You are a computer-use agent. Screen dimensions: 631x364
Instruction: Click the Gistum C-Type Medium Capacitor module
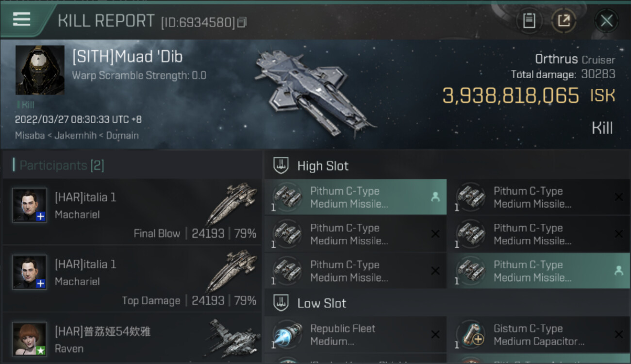click(539, 335)
